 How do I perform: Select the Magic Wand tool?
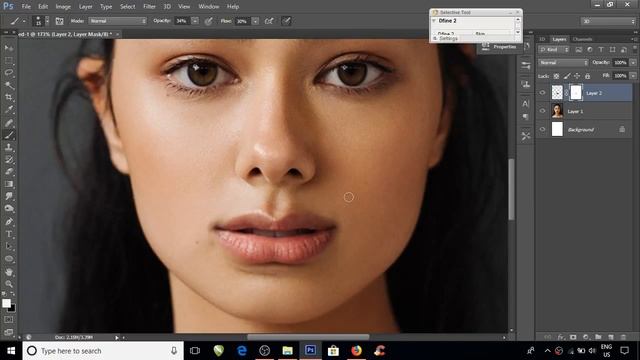tap(9, 85)
